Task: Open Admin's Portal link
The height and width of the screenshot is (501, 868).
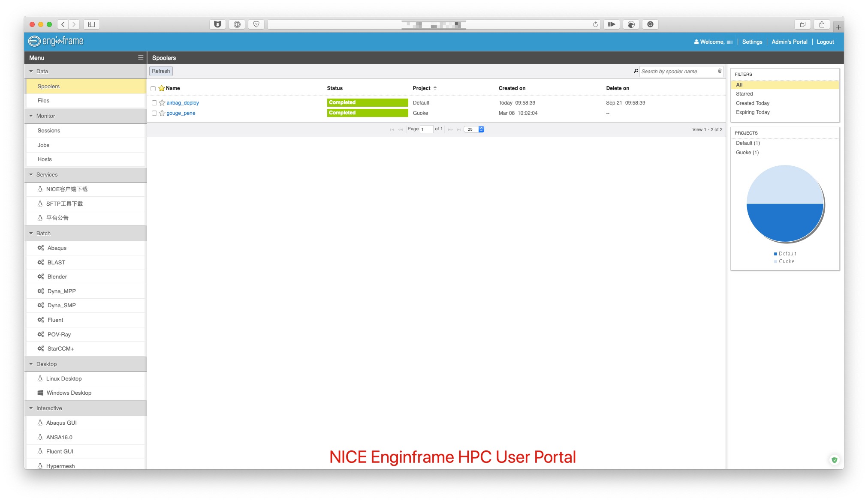Action: [789, 42]
